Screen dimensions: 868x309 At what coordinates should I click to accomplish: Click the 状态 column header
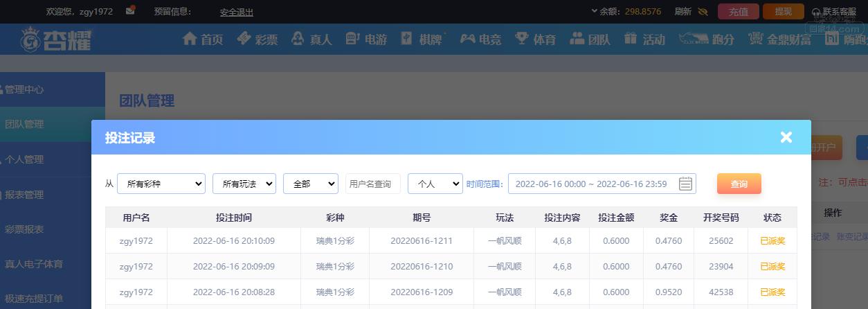pos(772,218)
